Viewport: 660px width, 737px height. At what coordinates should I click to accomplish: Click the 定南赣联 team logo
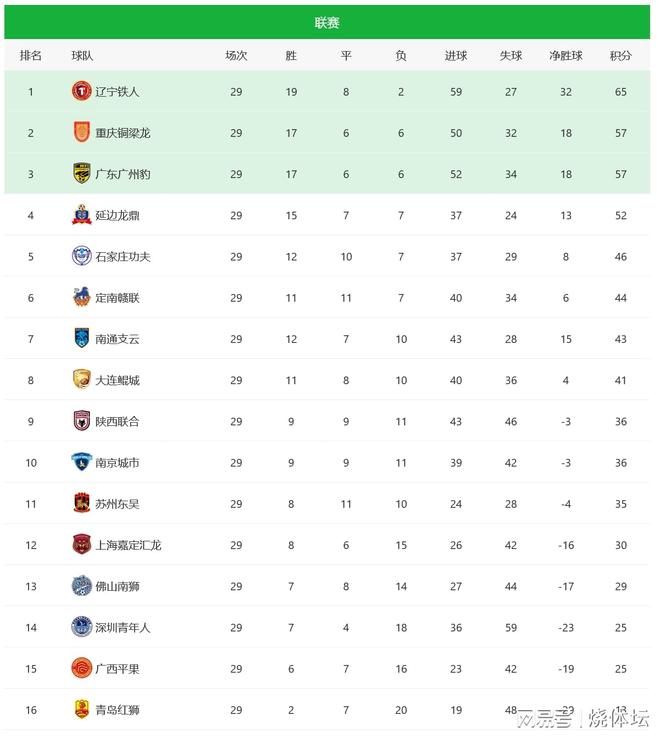81,298
